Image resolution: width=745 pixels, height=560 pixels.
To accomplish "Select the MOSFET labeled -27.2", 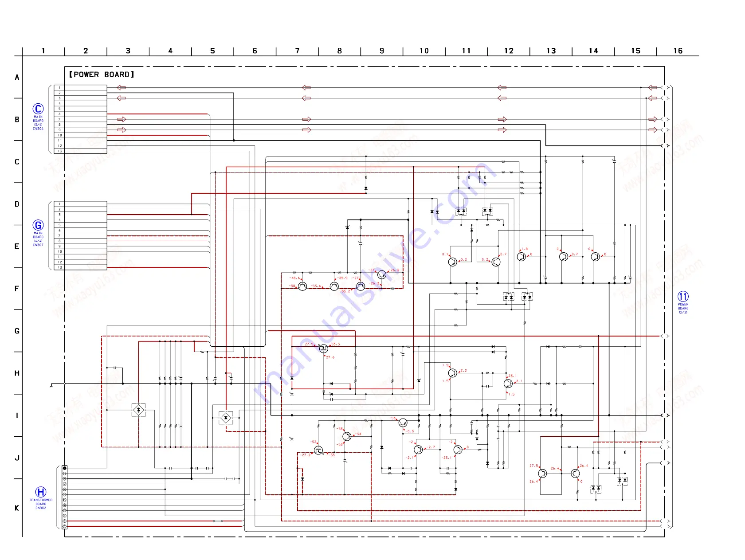I will [x=318, y=450].
